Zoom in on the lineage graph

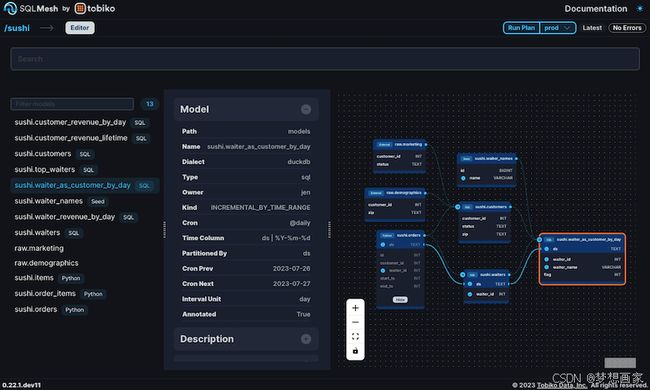click(x=355, y=308)
